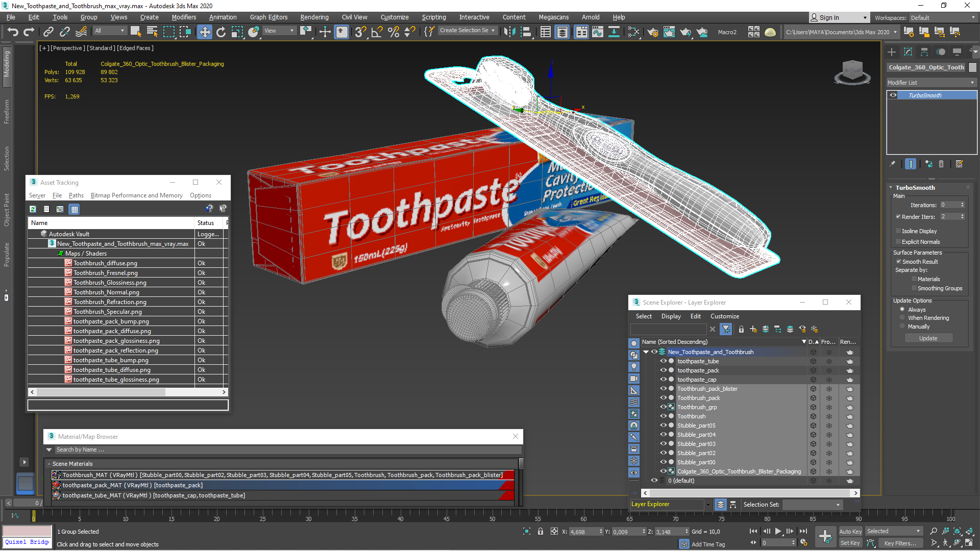Click the Auto Key button
Image resolution: width=980 pixels, height=551 pixels.
pos(850,532)
